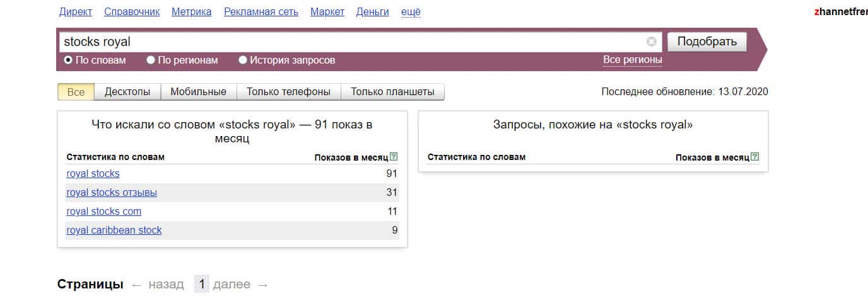
Task: Click the 'Запросы, похожие на «stocks royal»' heading
Action: coord(593,125)
